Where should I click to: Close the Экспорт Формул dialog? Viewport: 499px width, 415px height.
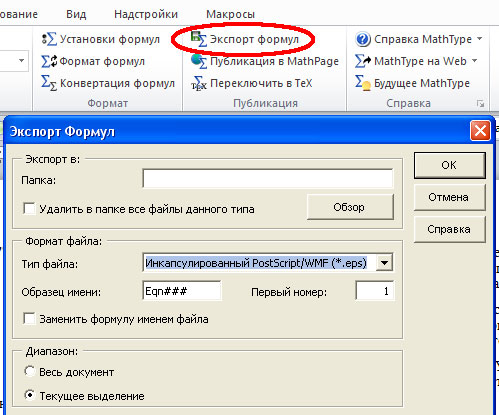[480, 131]
